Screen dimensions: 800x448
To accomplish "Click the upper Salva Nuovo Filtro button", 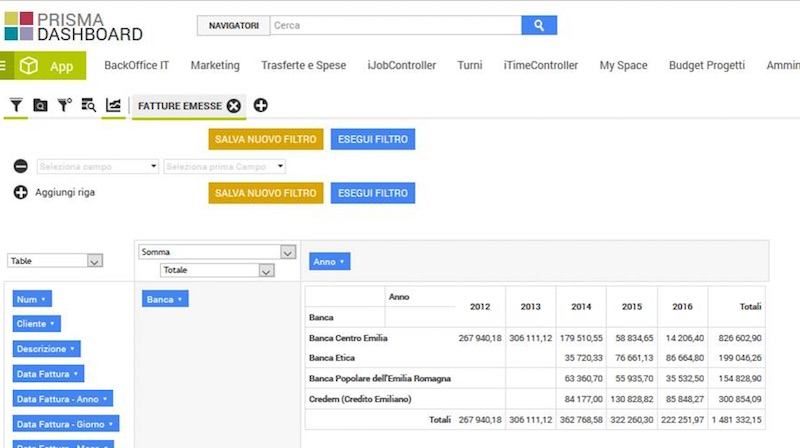I will tap(266, 139).
